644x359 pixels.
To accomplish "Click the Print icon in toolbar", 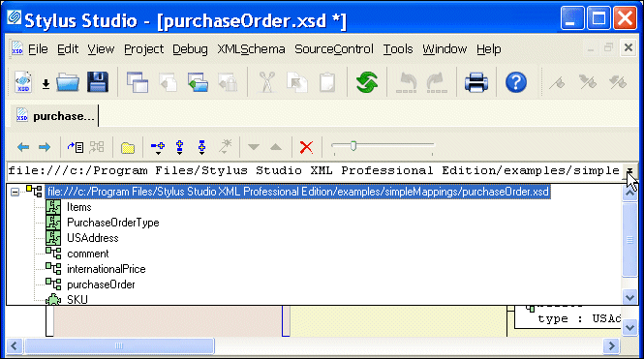I will (476, 82).
